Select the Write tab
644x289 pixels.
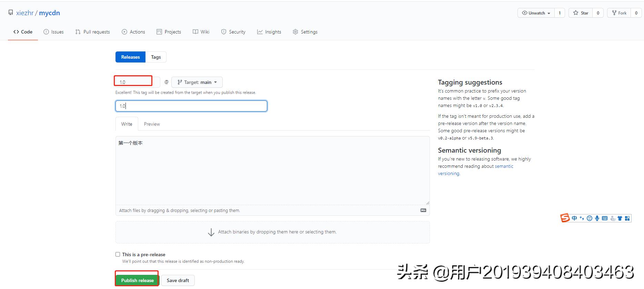(127, 124)
